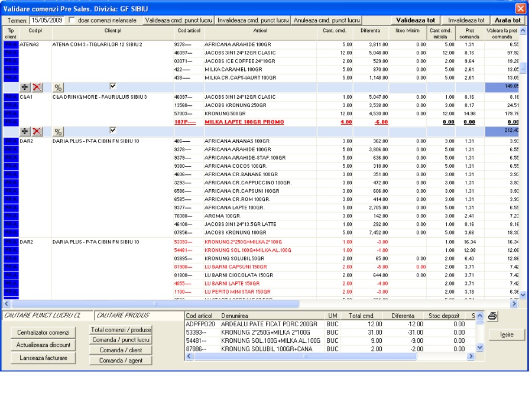Select 'LU PEPITO MINISTAR 150GR' article
The height and width of the screenshot is (399, 532).
coord(238,292)
